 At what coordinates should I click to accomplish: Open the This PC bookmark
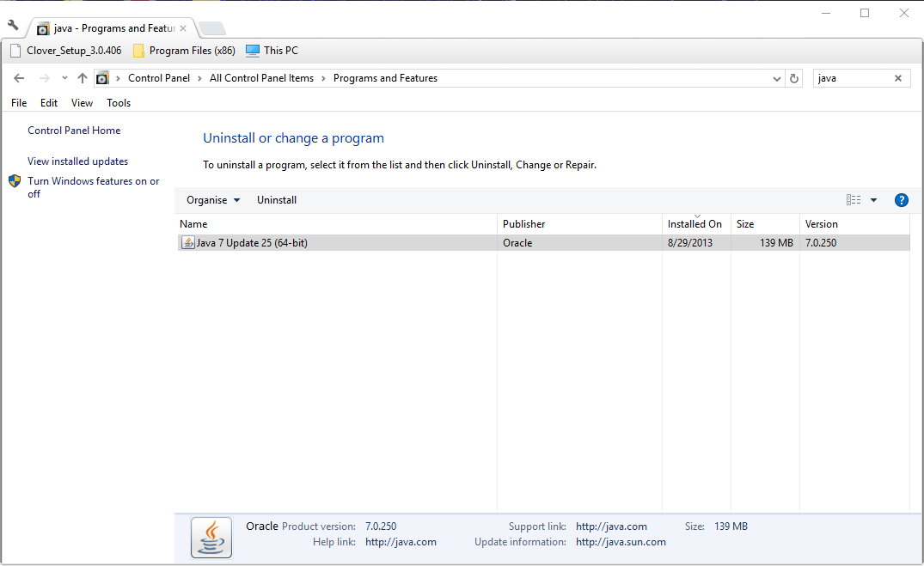pos(272,51)
